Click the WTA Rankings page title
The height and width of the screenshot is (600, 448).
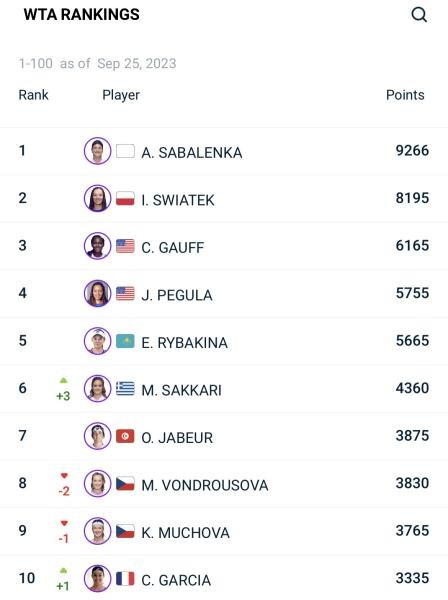[x=81, y=15]
